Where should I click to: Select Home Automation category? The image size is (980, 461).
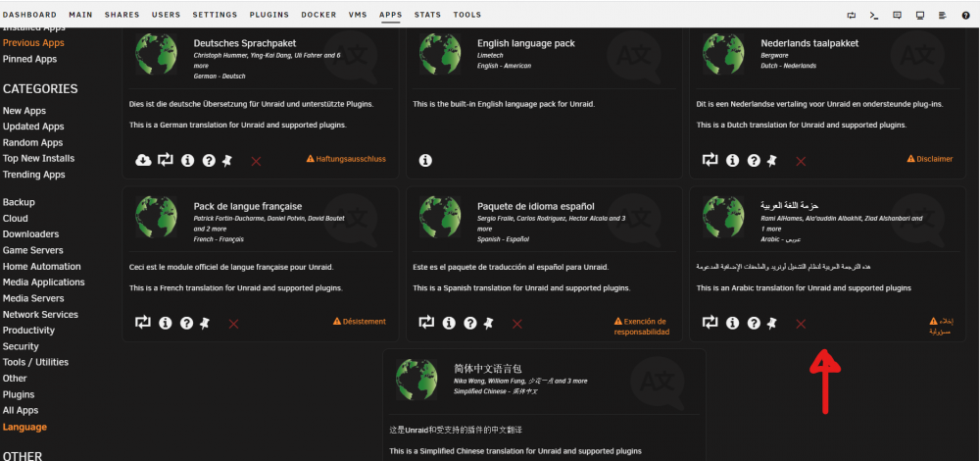(x=41, y=267)
